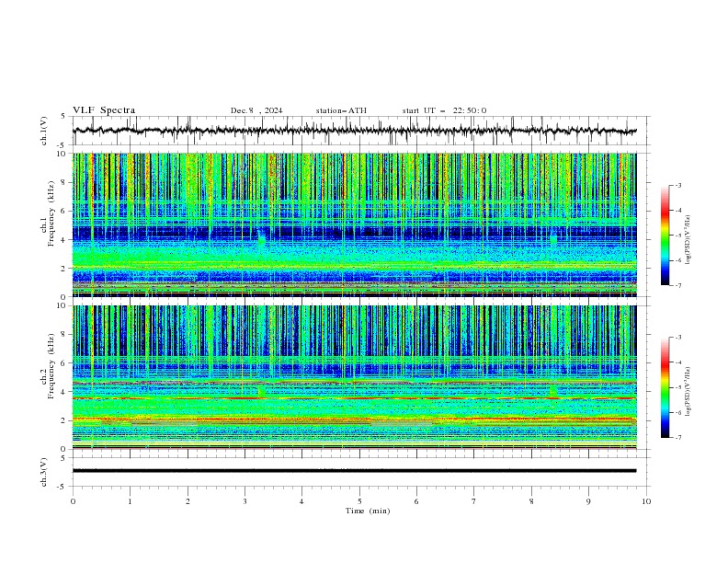Click time axis tick label "5"
The height and width of the screenshot is (563, 728).
359,501
